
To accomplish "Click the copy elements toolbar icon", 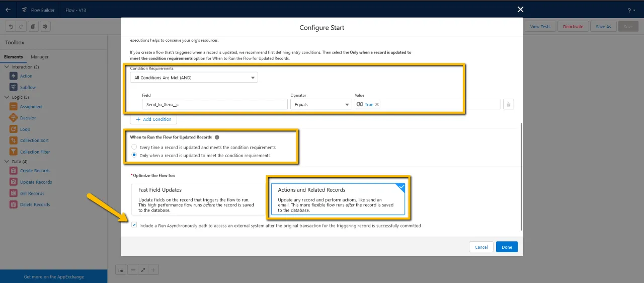I will tap(33, 26).
